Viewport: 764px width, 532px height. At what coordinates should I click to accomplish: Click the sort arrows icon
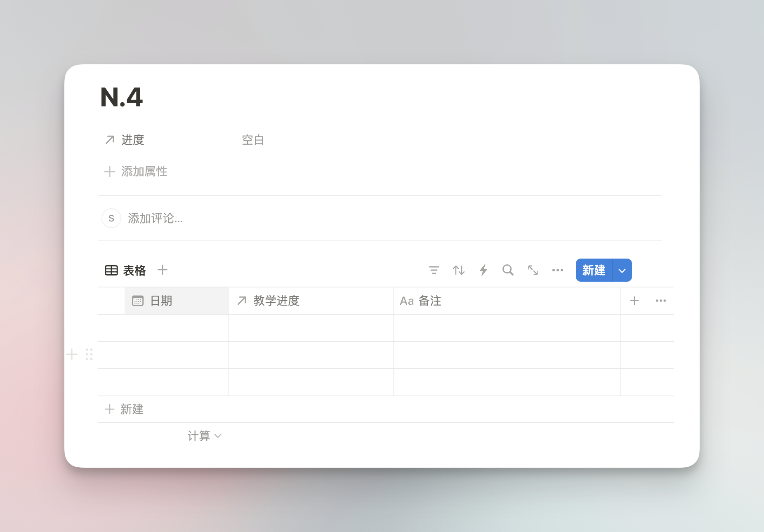pos(458,270)
